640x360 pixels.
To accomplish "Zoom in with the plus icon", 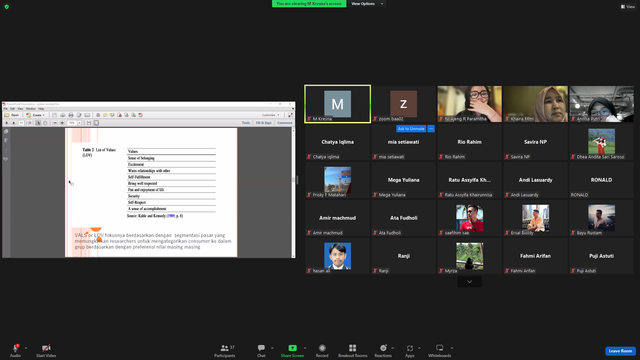I will 62,123.
